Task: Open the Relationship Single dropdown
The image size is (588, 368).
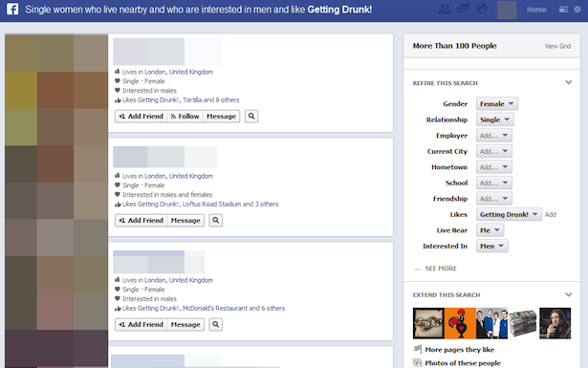Action: pos(494,119)
